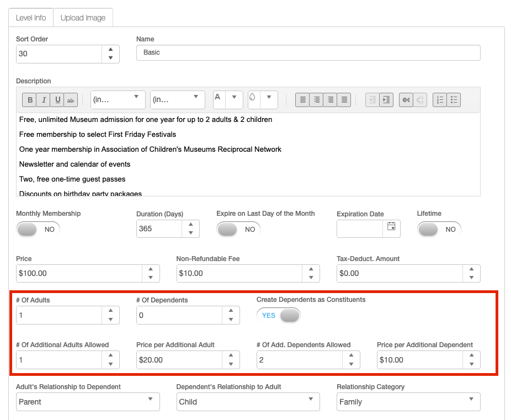
Task: Click the Expiration Date input field
Action: coord(360,229)
